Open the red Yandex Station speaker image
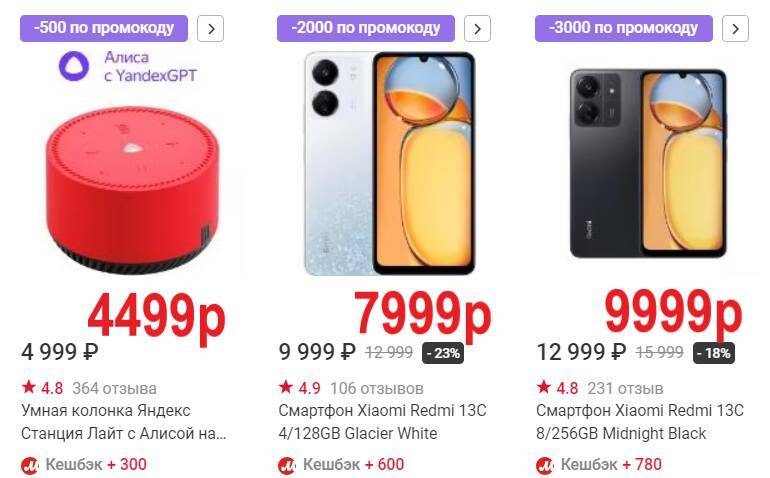This screenshot has height=478, width=770. [132, 191]
